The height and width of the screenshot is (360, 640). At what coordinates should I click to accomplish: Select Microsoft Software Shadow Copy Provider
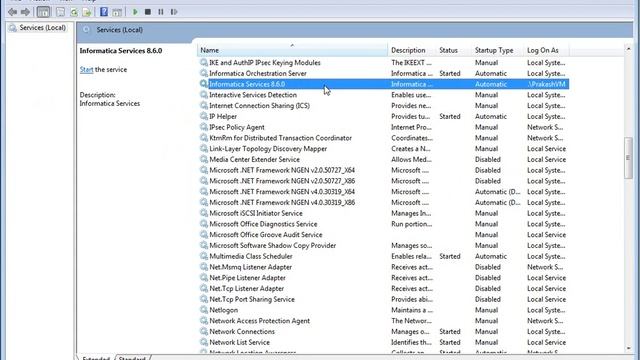(x=273, y=245)
